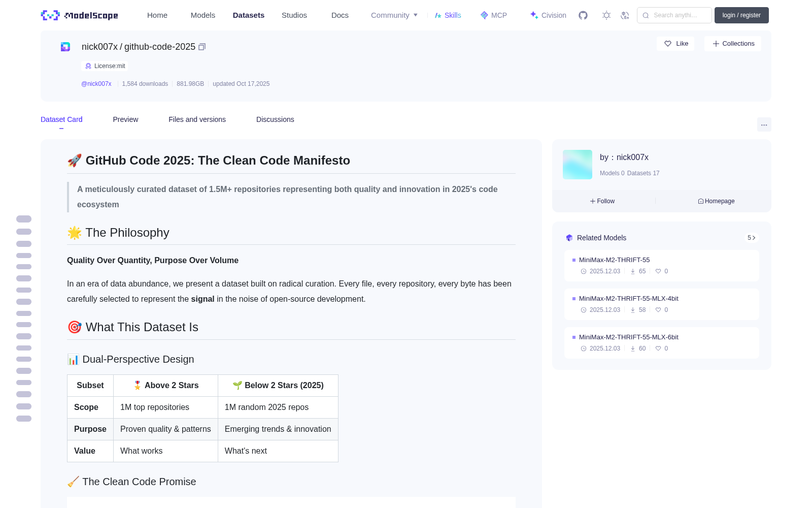Open MiniMax-M2-THRIFT-55-MLX-4bit model
The image size is (812, 508).
pyautogui.click(x=628, y=299)
